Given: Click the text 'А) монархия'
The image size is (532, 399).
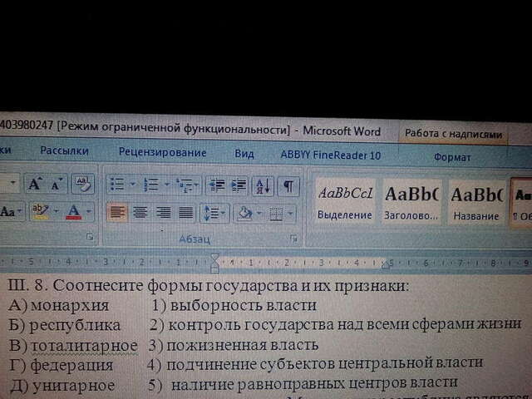Looking at the screenshot, I should (58, 305).
